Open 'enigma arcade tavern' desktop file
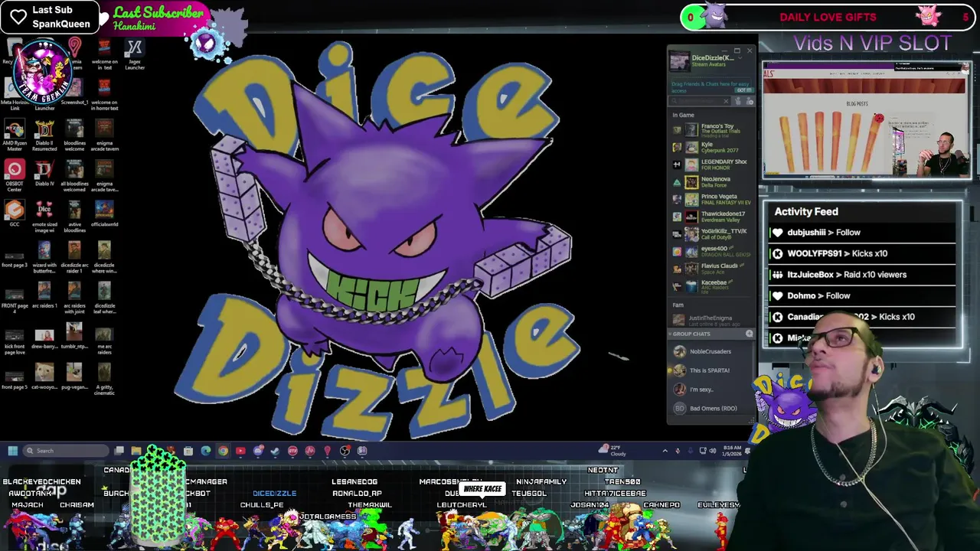This screenshot has width=980, height=551. click(x=104, y=135)
